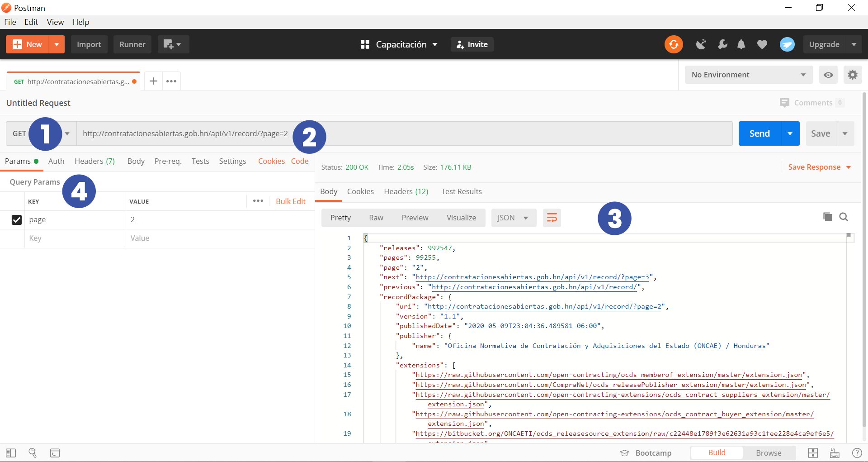The height and width of the screenshot is (462, 868).
Task: Open the Find and Replace icon
Action: point(33,453)
